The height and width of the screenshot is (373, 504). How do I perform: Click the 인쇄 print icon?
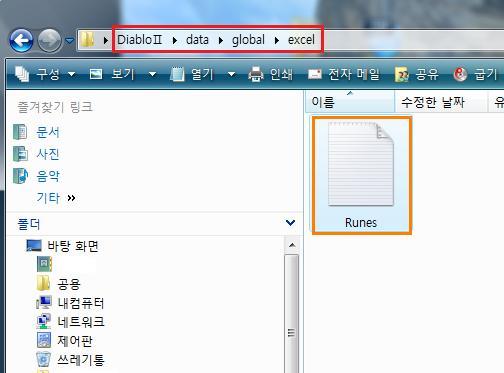(x=256, y=74)
